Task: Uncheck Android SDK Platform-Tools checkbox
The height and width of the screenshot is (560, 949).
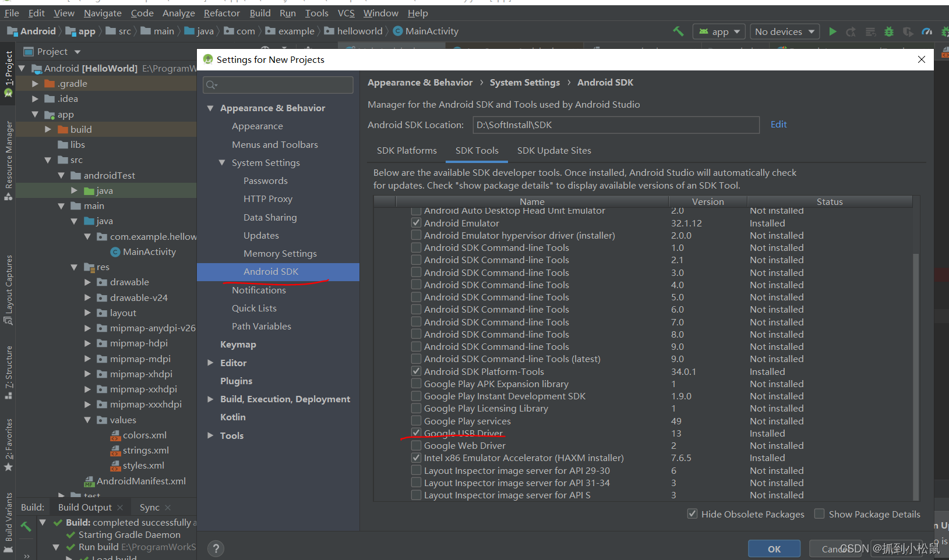Action: coord(416,371)
